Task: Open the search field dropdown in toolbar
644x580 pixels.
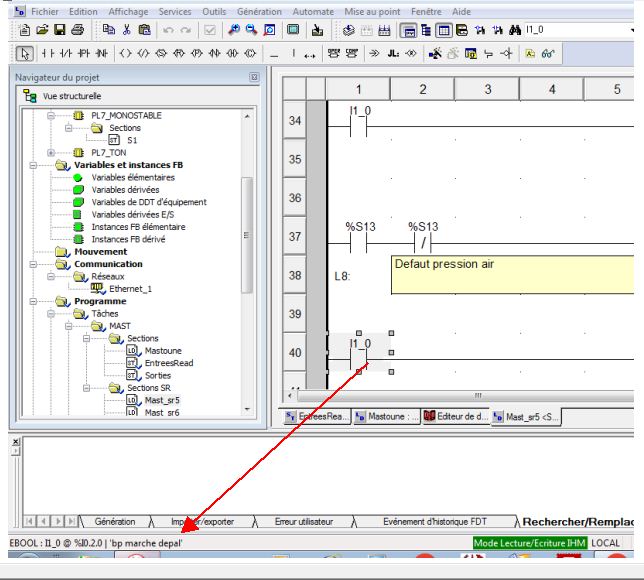Action: tap(636, 31)
